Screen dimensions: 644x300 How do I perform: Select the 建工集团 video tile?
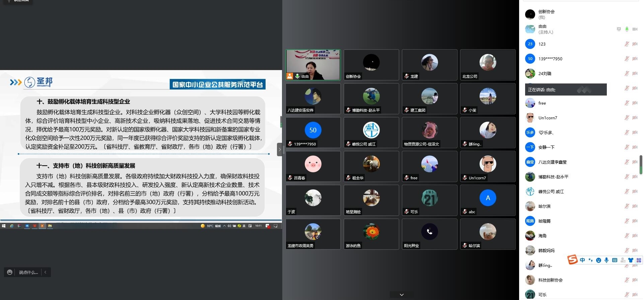pos(430,99)
